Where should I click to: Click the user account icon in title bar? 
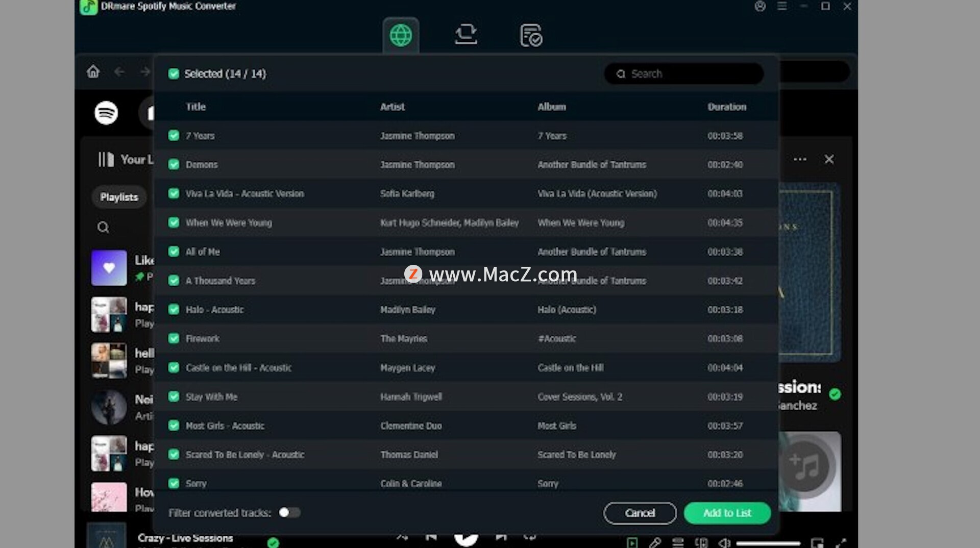tap(760, 6)
